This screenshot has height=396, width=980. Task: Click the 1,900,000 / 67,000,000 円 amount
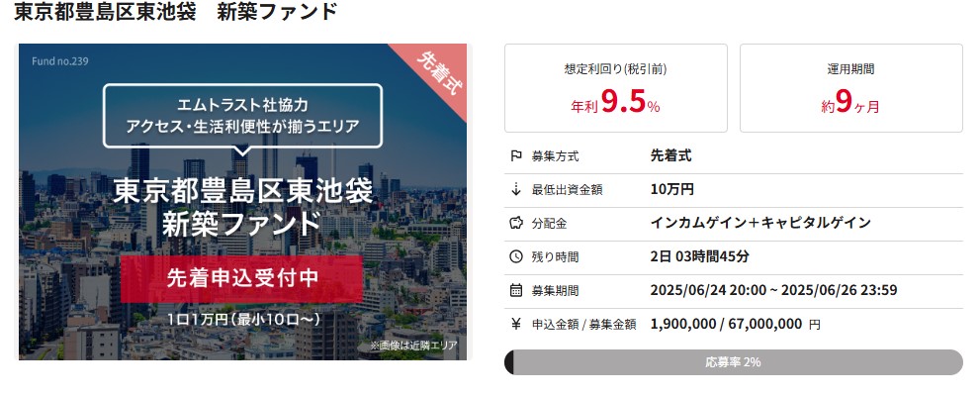click(735, 323)
